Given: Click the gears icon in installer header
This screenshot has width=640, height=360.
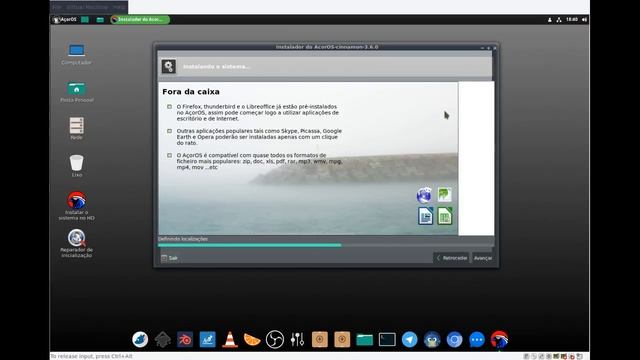Looking at the screenshot, I should coord(169,66).
